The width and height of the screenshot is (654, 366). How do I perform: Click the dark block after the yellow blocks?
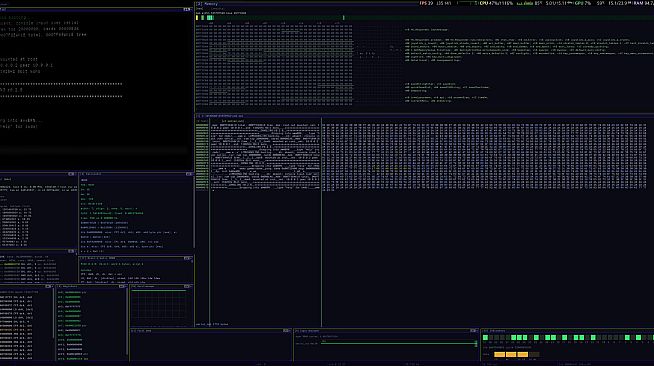[534, 354]
